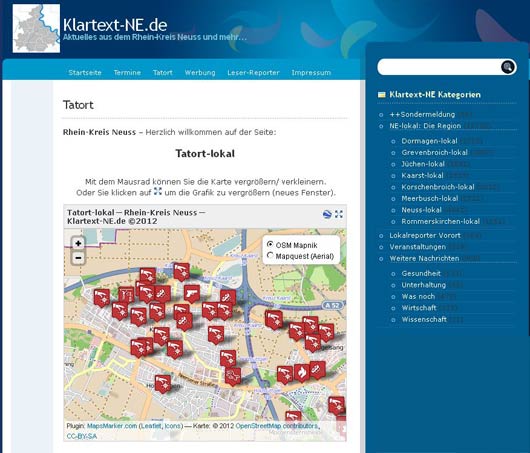Open the lone marker below Neersener Straße

pos(163,383)
